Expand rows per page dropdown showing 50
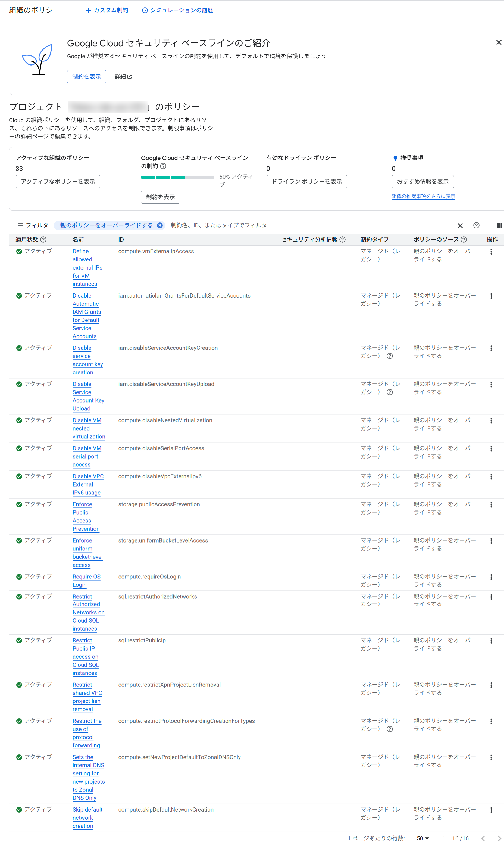Image resolution: width=504 pixels, height=845 pixels. [423, 838]
